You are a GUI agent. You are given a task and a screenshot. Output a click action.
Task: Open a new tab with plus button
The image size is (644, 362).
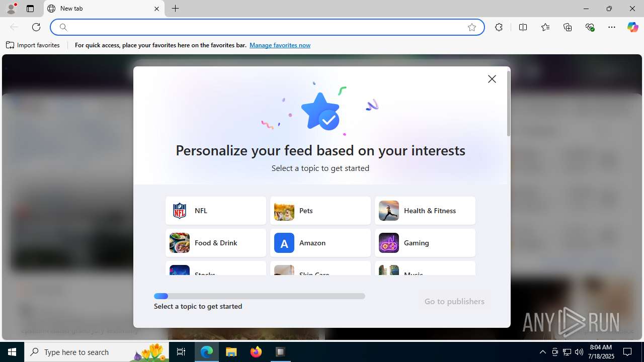pos(175,9)
